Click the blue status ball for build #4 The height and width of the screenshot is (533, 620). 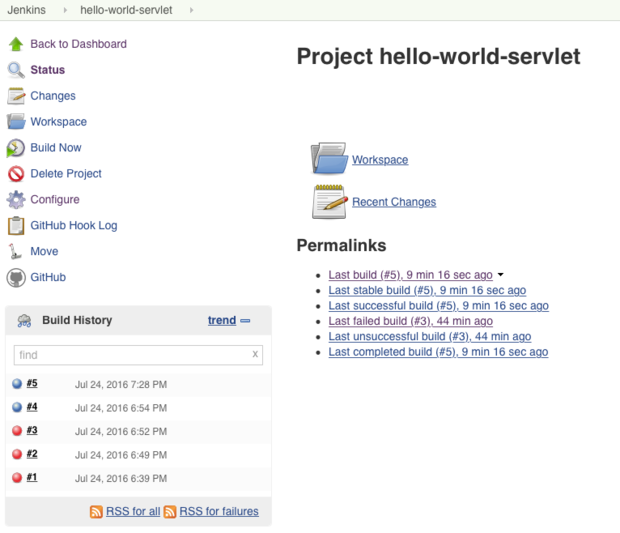click(17, 407)
